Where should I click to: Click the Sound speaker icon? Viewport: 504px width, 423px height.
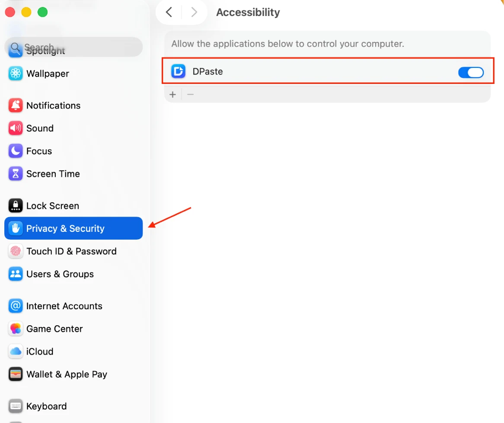click(16, 128)
